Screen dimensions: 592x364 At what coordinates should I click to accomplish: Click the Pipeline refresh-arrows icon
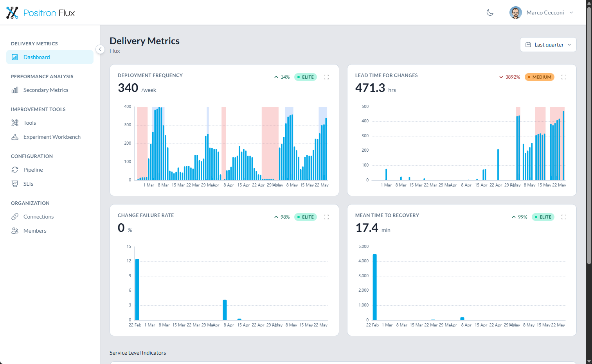click(x=15, y=170)
